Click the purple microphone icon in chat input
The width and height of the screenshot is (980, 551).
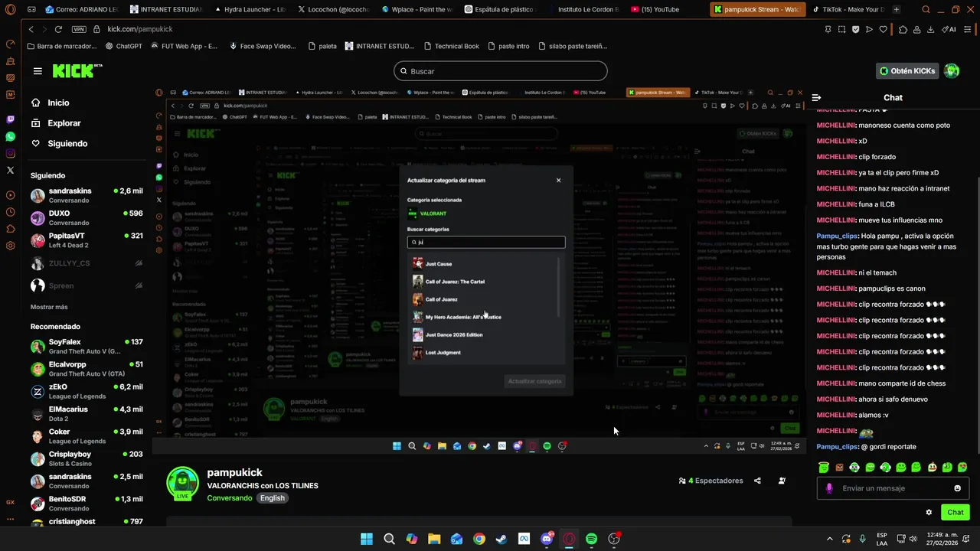click(829, 488)
